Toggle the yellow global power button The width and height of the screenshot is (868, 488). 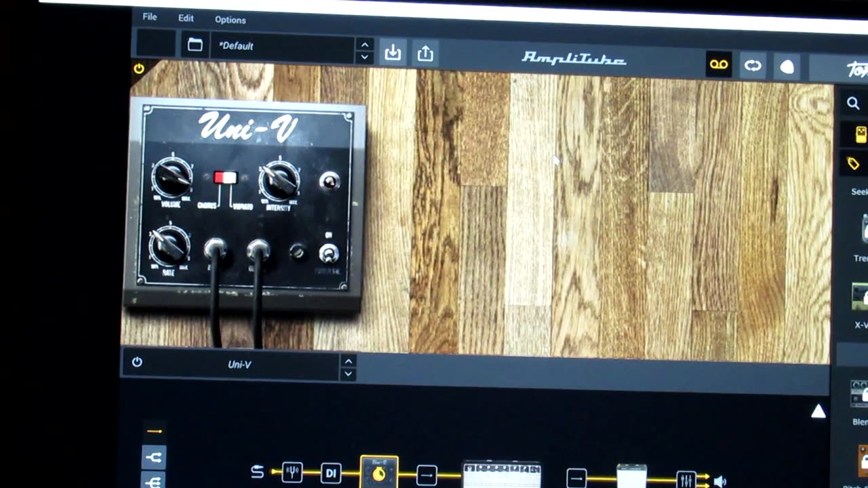[x=139, y=68]
